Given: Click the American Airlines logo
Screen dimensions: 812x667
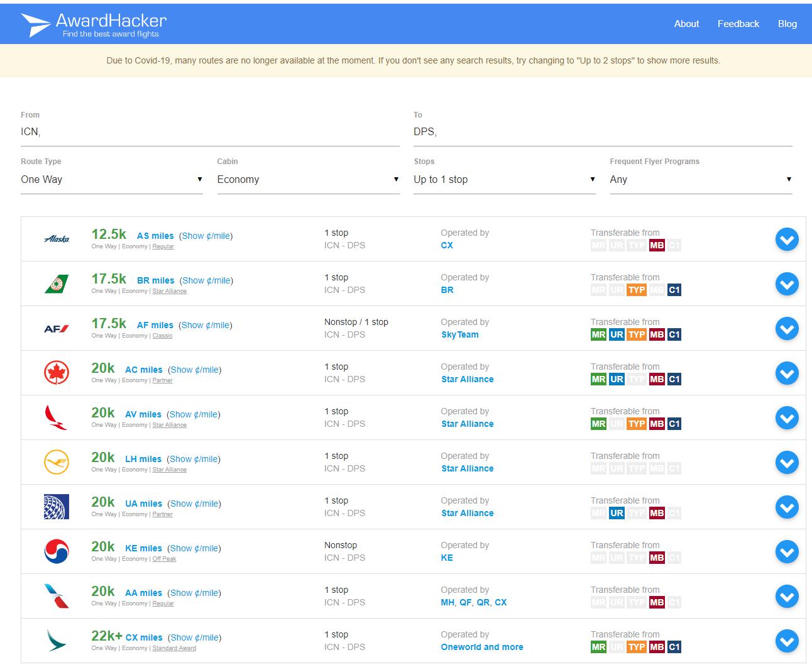Looking at the screenshot, I should click(57, 596).
